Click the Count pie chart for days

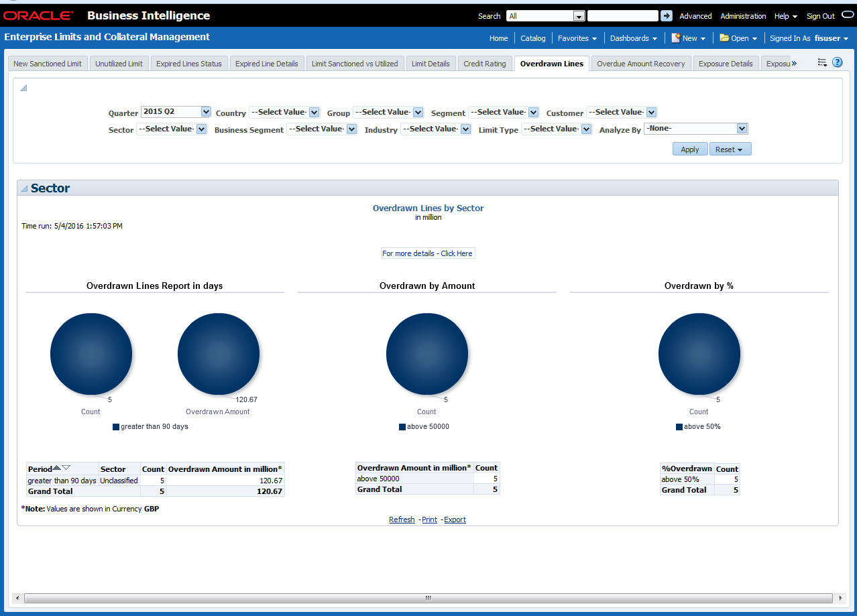[91, 354]
